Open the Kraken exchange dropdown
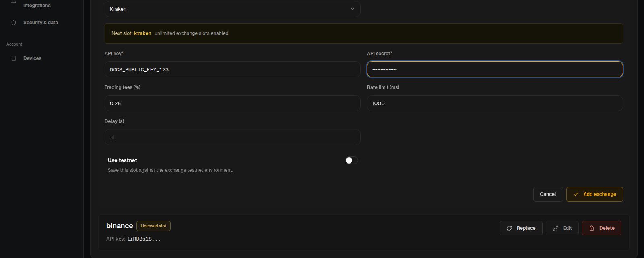The image size is (644, 258). (x=232, y=9)
